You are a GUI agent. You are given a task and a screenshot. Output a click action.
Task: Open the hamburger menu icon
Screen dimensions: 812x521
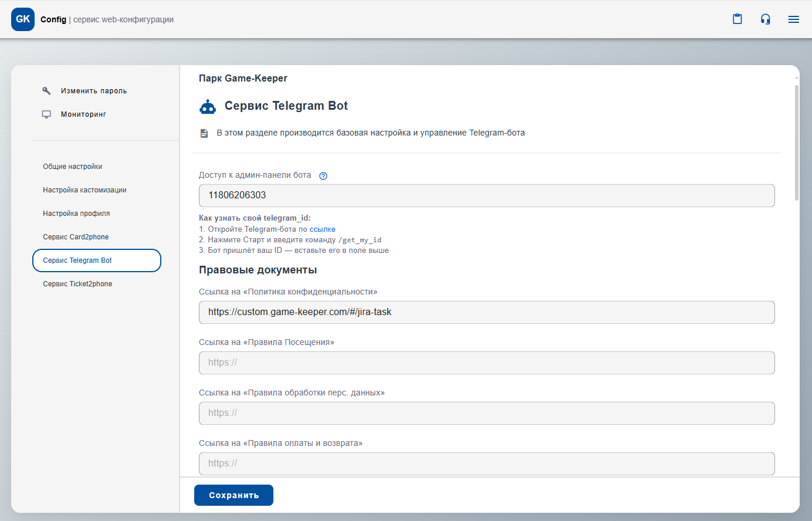pos(794,19)
